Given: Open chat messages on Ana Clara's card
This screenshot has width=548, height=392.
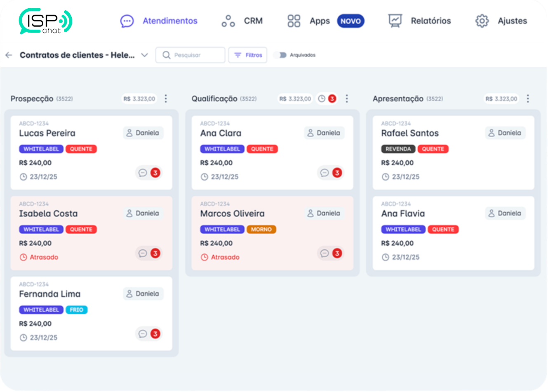Looking at the screenshot, I should pos(331,173).
